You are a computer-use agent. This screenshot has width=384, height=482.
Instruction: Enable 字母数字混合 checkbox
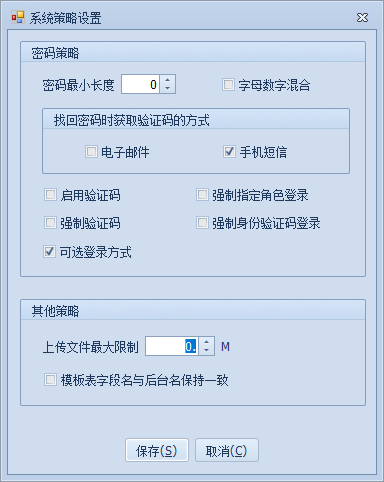[228, 84]
